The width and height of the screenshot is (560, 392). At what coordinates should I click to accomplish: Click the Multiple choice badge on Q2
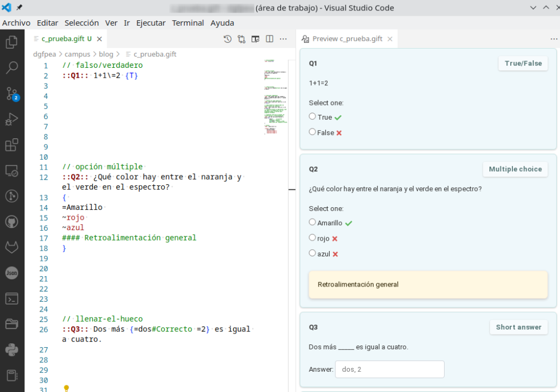515,169
